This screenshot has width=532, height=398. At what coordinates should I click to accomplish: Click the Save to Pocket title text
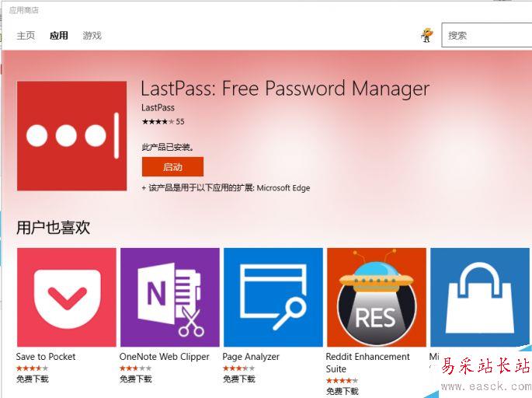point(46,357)
